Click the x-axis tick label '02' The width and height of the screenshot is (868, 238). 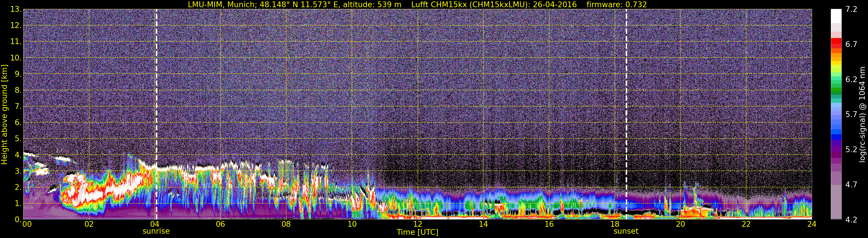tap(89, 224)
